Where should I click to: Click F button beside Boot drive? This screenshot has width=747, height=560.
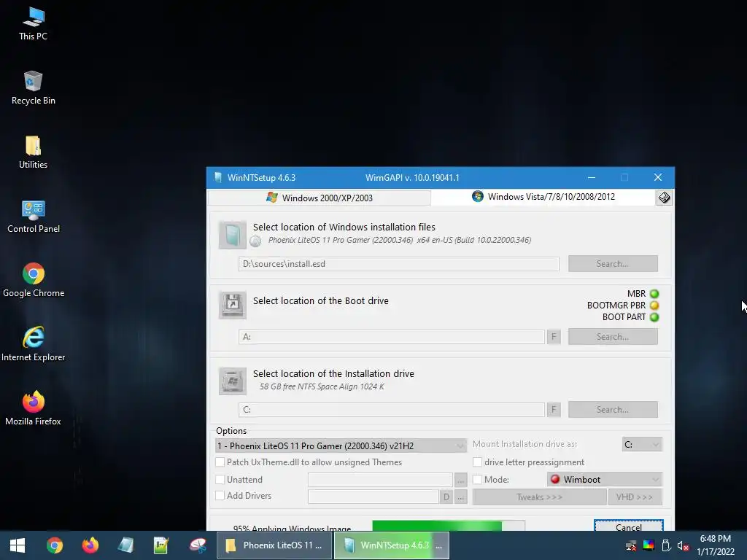pyautogui.click(x=554, y=337)
